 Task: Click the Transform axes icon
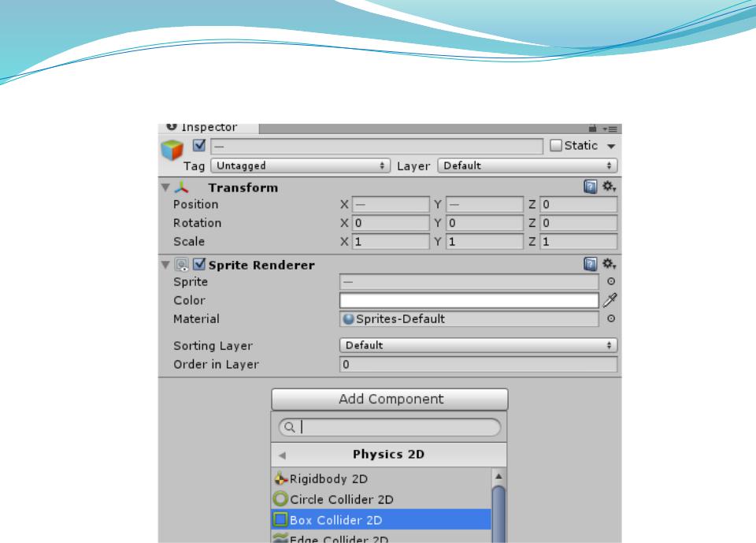(181, 188)
